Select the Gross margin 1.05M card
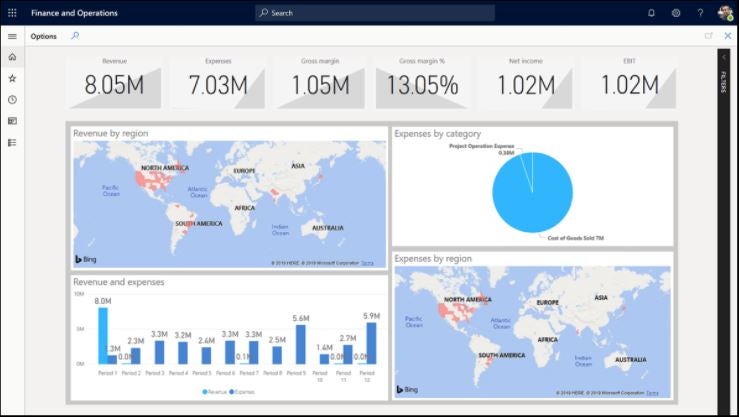 [x=320, y=82]
